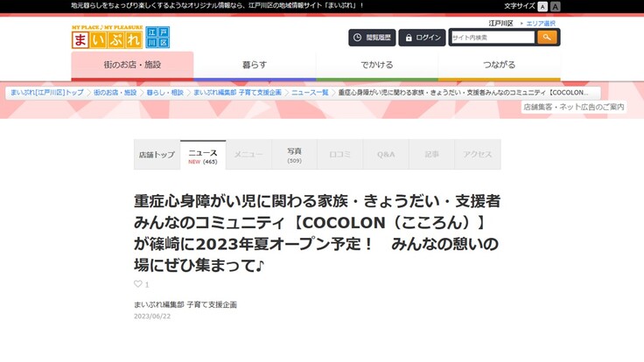Image resolution: width=644 pixels, height=362 pixels.
Task: Select the larger font size A button
Action: [555, 6]
